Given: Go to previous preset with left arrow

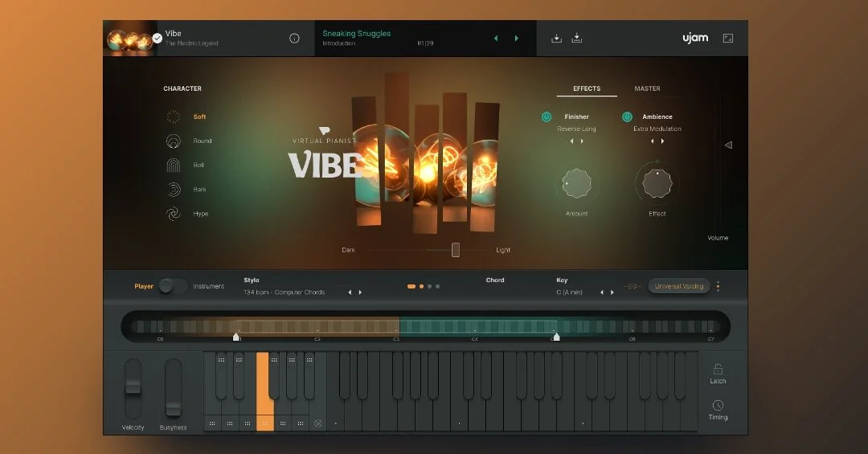Looking at the screenshot, I should click(496, 39).
